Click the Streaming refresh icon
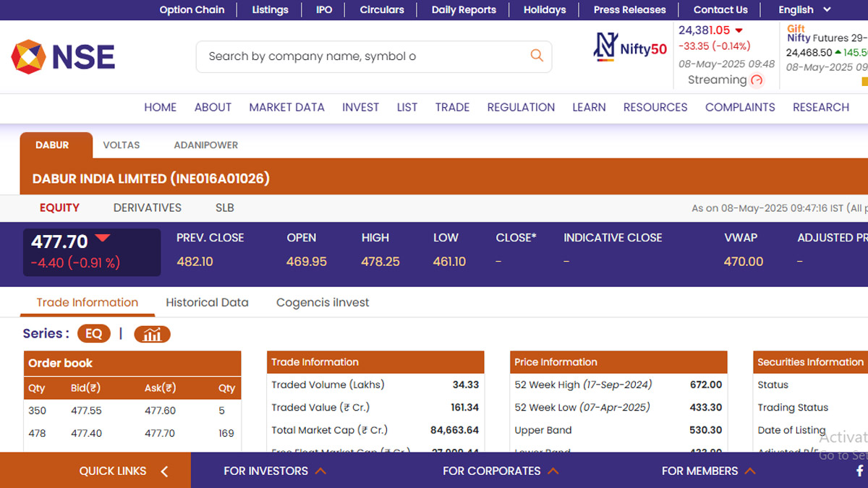The height and width of the screenshot is (488, 868). (x=757, y=80)
